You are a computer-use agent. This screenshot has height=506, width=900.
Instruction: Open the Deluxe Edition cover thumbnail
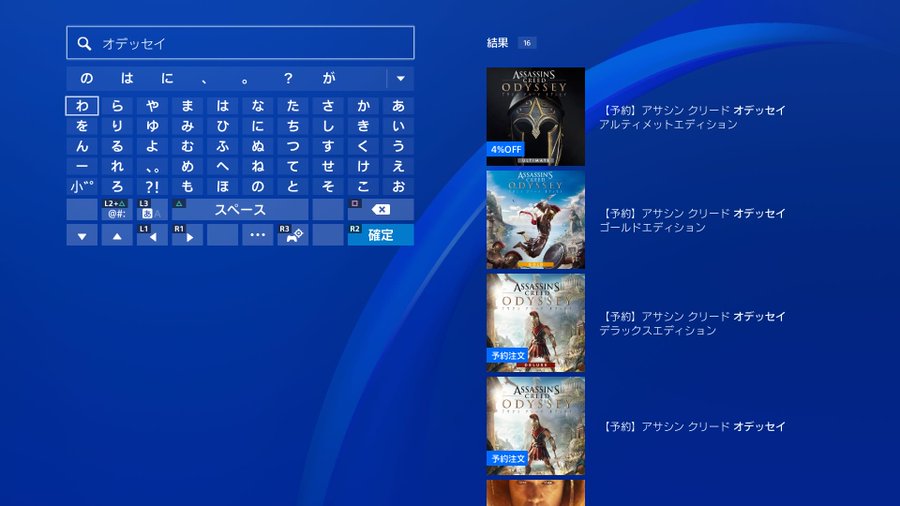536,323
